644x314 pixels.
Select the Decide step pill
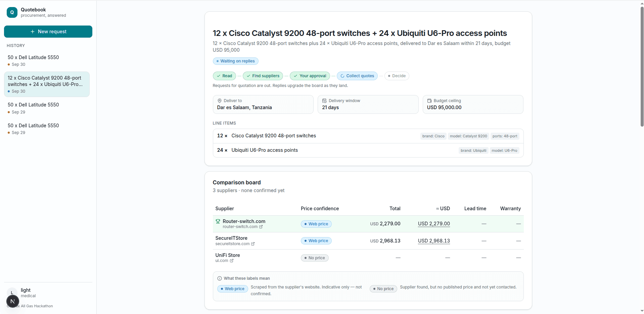pyautogui.click(x=397, y=76)
